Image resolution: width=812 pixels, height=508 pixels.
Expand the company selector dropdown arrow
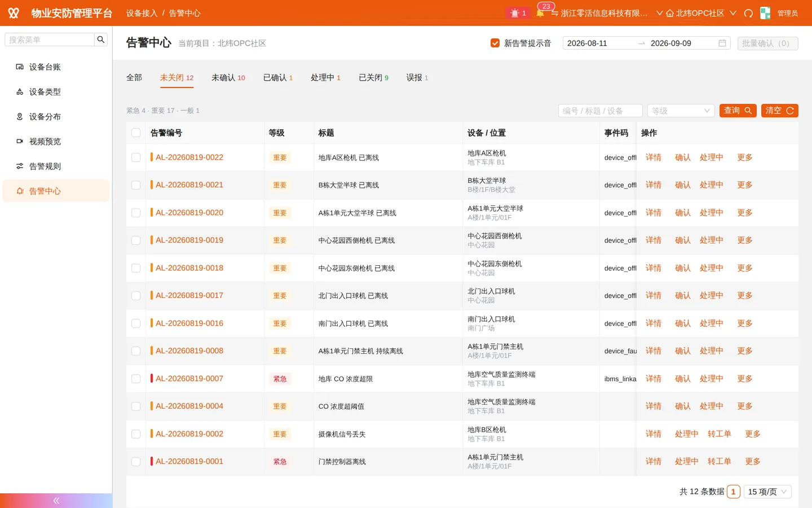(x=659, y=13)
